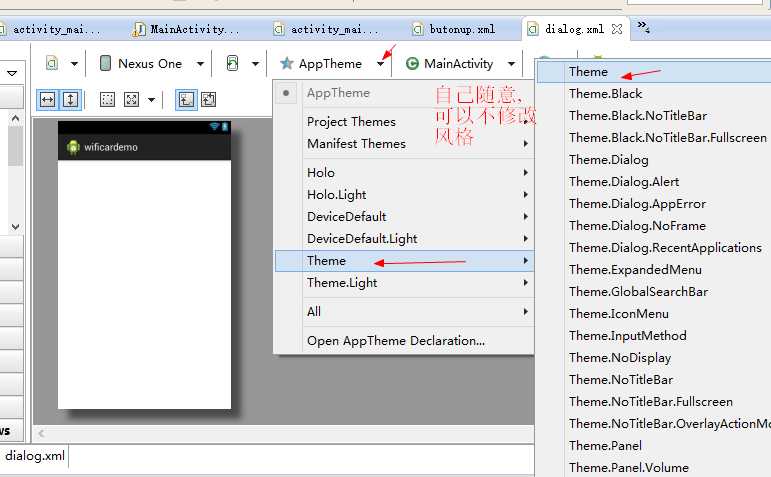The height and width of the screenshot is (477, 771).
Task: Choose Theme.Dialog.NoFrame
Action: click(654, 226)
